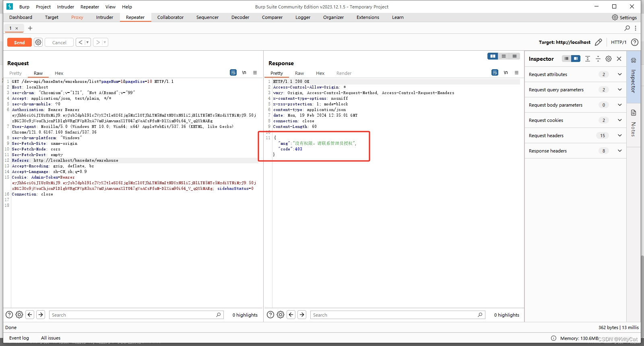Open Burp Settings
Image resolution: width=644 pixels, height=346 pixels.
point(624,17)
